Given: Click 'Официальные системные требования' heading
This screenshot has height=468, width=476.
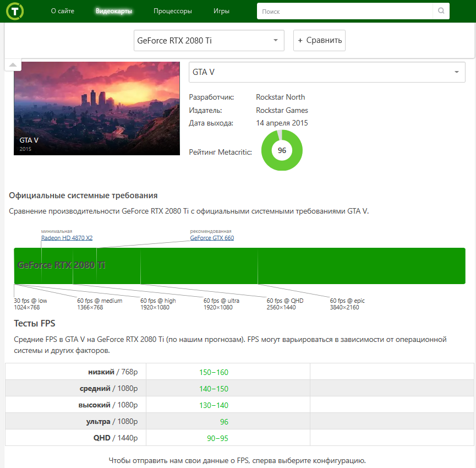Looking at the screenshot, I should coord(83,195).
